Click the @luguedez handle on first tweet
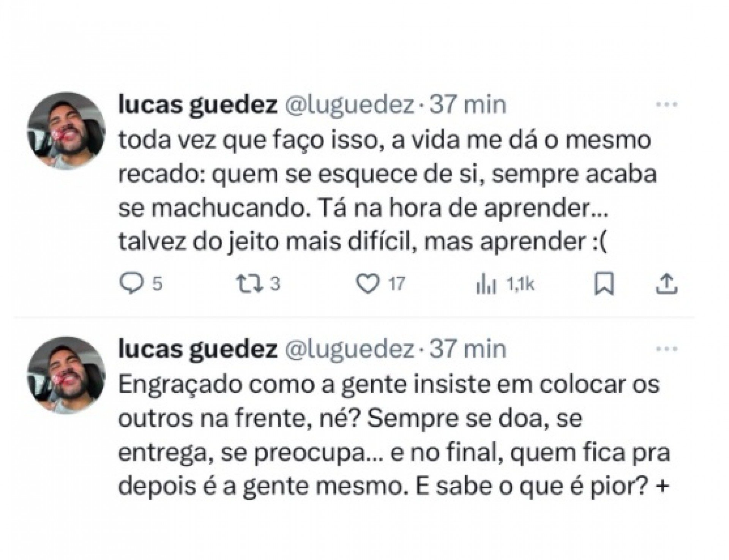The image size is (729, 560). coord(349,106)
